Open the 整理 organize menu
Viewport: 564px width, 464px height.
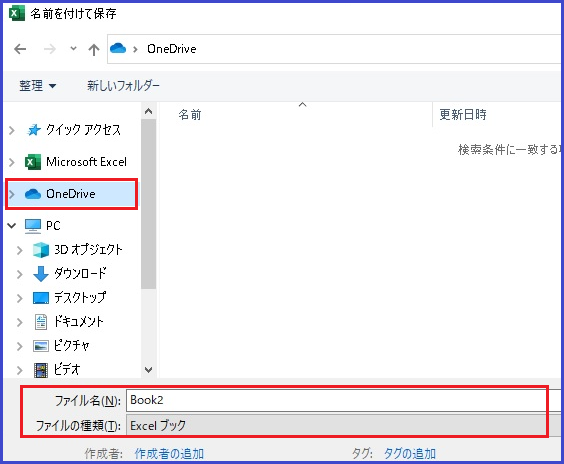click(x=37, y=86)
